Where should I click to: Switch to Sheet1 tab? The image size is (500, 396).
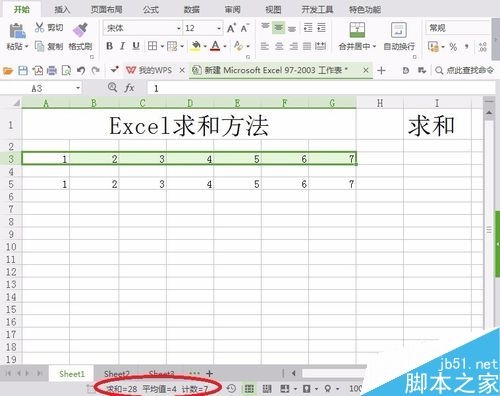pyautogui.click(x=72, y=374)
